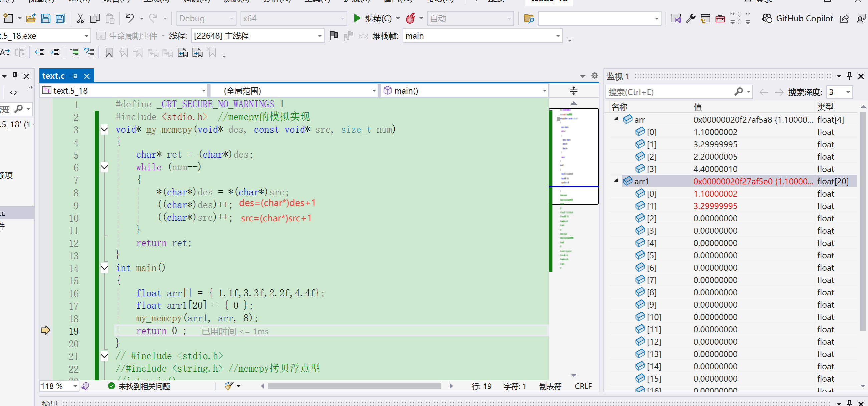This screenshot has width=868, height=406.
Task: Click the GitHub Copilot icon
Action: tap(767, 18)
